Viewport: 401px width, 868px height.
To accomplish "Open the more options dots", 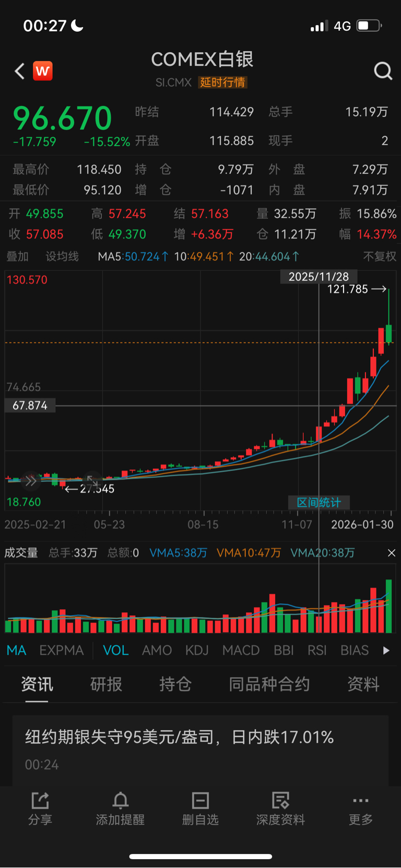I will pos(361,800).
